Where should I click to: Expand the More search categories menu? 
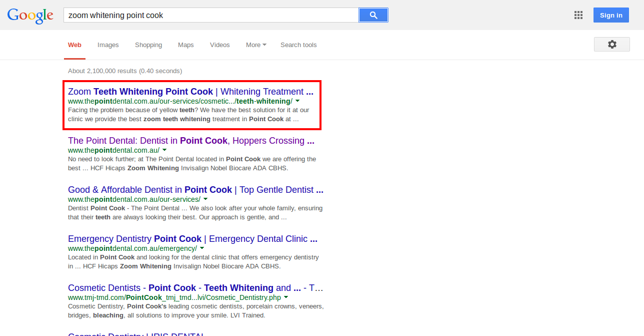256,45
